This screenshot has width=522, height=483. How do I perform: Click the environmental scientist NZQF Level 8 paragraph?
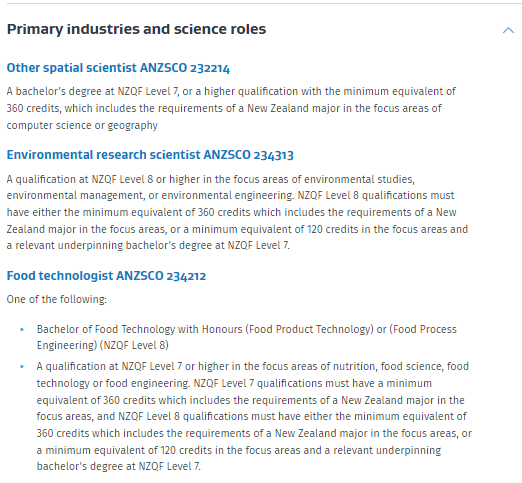click(237, 212)
